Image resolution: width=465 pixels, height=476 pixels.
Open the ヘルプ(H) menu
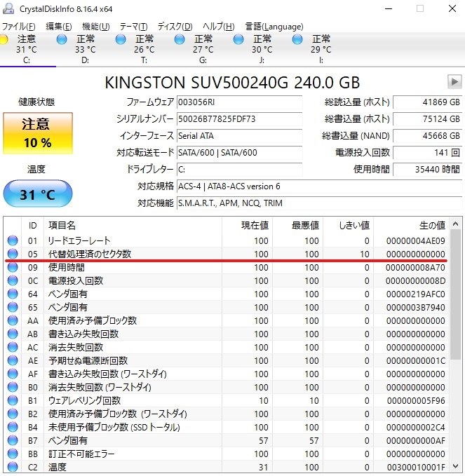pyautogui.click(x=218, y=27)
